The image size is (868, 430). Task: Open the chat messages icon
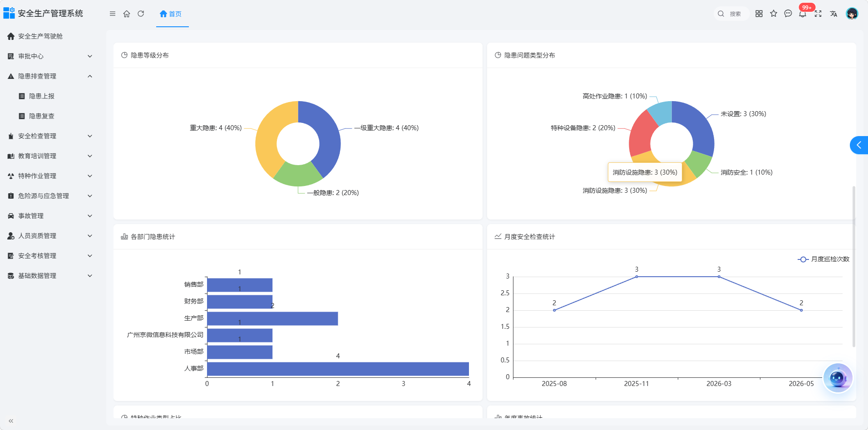788,14
